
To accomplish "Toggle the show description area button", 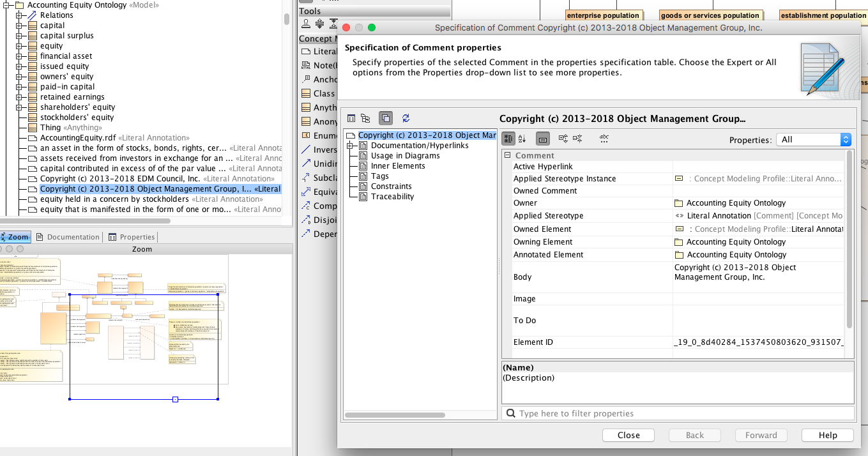I will 542,139.
